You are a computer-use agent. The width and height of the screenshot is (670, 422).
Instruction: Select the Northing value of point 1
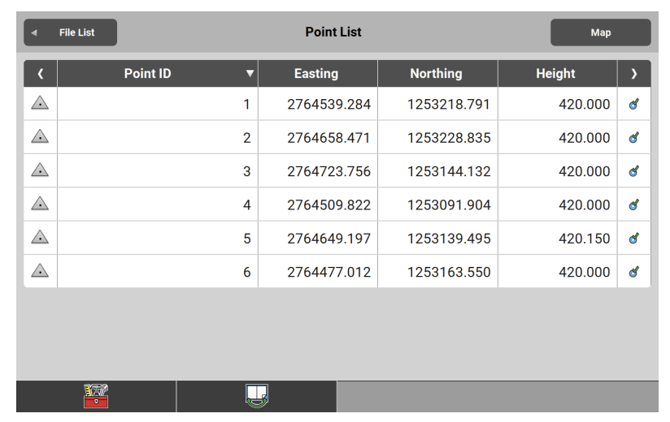448,104
